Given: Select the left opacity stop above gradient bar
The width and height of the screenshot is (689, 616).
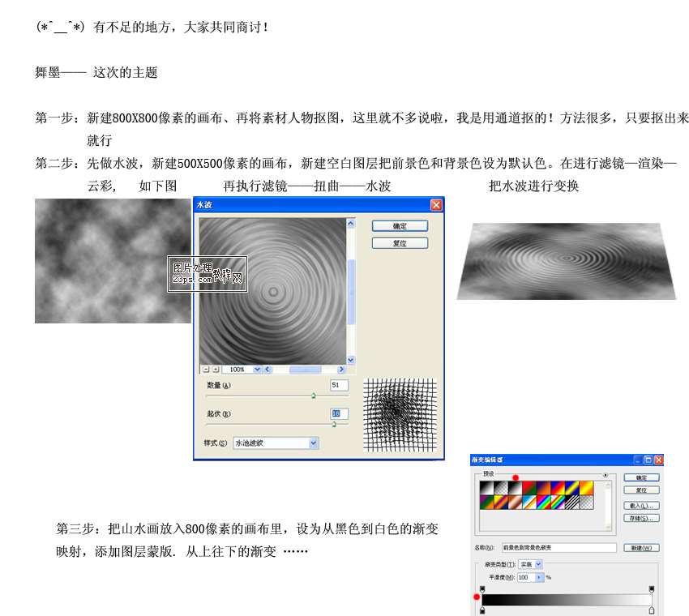Looking at the screenshot, I should (x=482, y=589).
